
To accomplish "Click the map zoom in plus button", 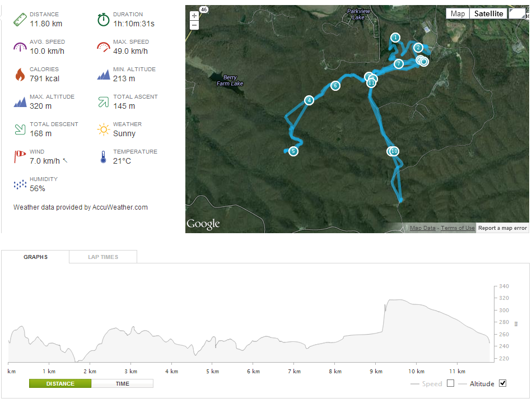I will [194, 16].
